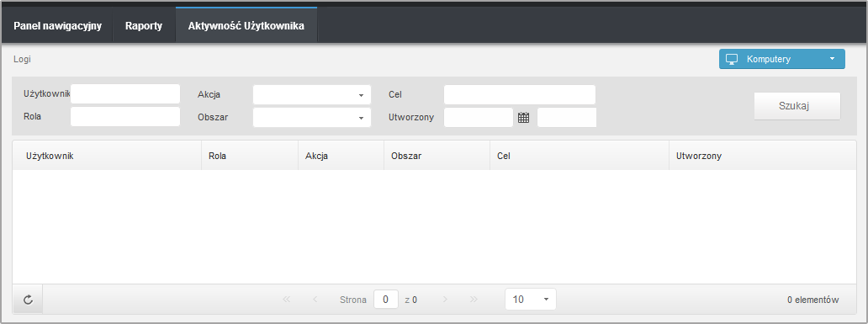The height and width of the screenshot is (324, 868).
Task: Expand the Obszar dropdown list
Action: click(x=312, y=118)
